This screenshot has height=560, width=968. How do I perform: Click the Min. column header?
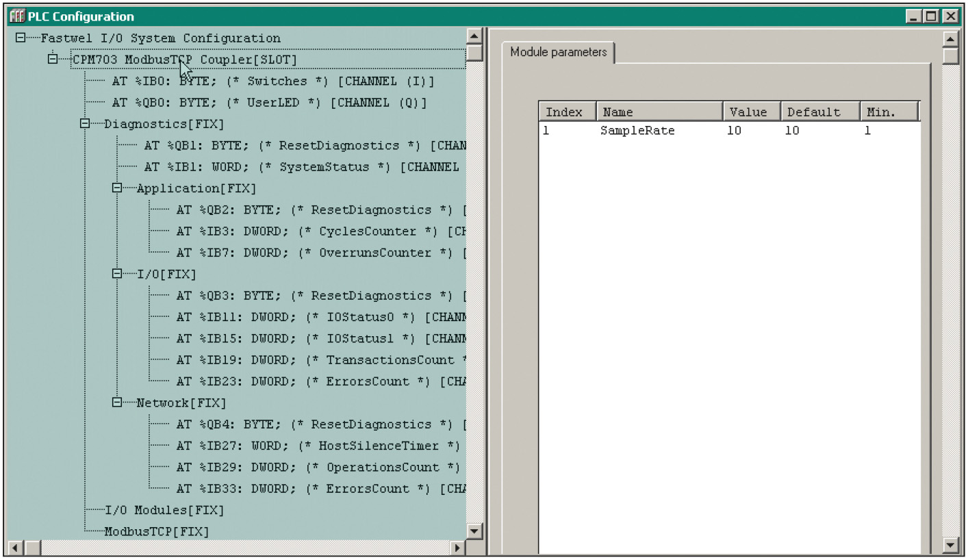click(889, 112)
